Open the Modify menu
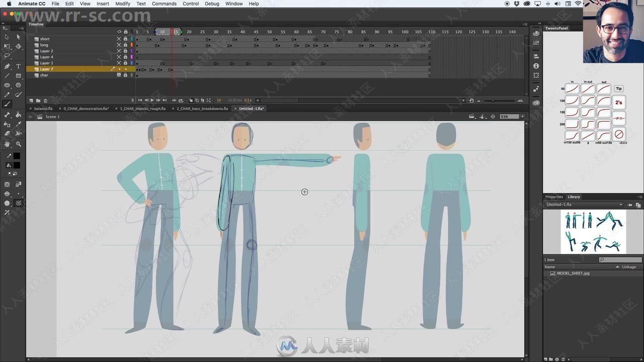 click(x=123, y=4)
